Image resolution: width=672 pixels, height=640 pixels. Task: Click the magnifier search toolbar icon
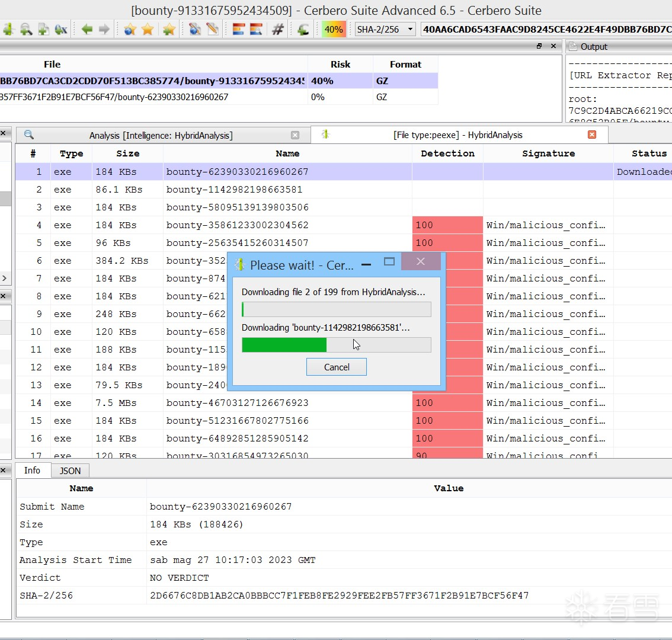25,29
